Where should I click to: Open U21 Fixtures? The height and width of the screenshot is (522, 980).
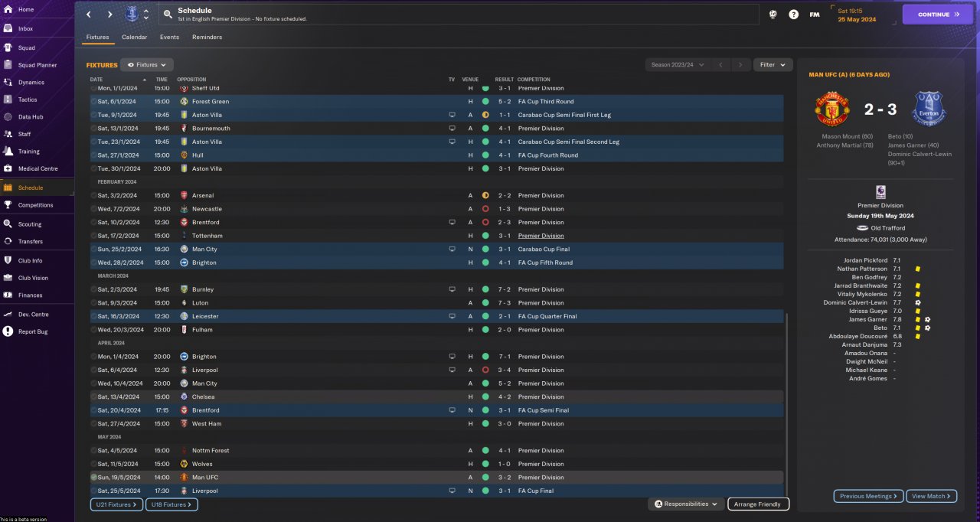click(x=116, y=504)
